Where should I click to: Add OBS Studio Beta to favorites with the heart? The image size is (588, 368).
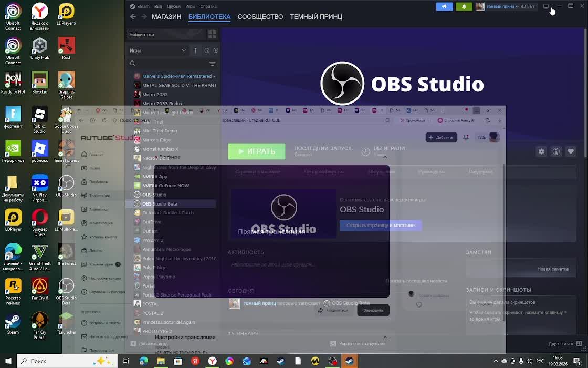571,151
